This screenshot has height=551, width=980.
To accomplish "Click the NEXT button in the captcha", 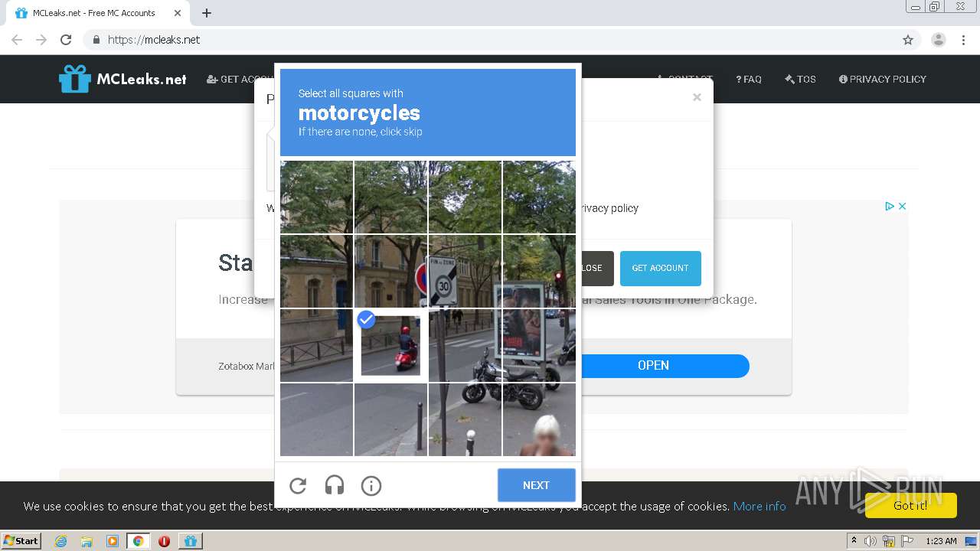I will (x=536, y=485).
